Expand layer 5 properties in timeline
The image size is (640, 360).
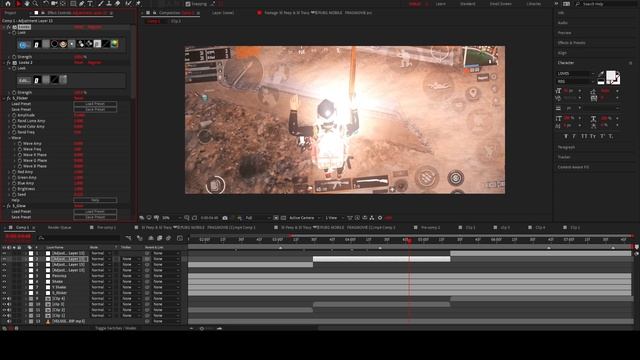pyautogui.click(x=26, y=276)
